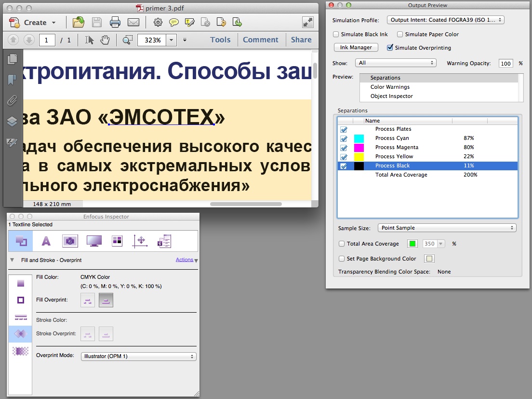
Task: Turn Fill Overprint on with the right button
Action: point(106,300)
